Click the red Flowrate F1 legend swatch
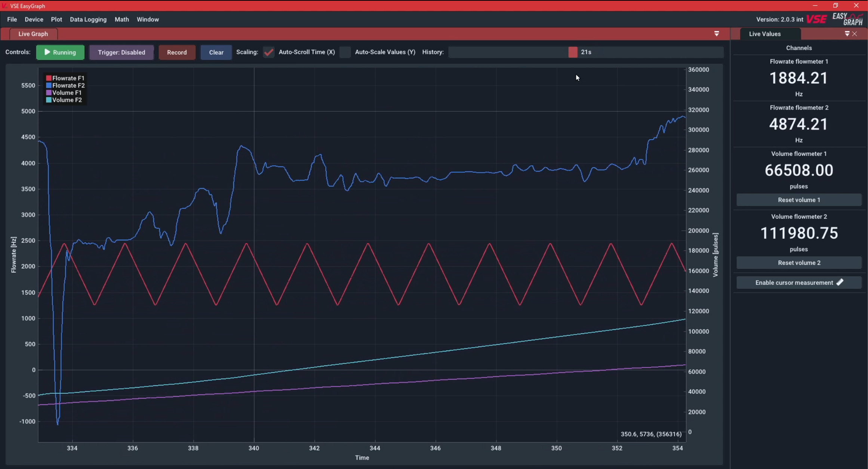This screenshot has width=868, height=469. [49, 78]
